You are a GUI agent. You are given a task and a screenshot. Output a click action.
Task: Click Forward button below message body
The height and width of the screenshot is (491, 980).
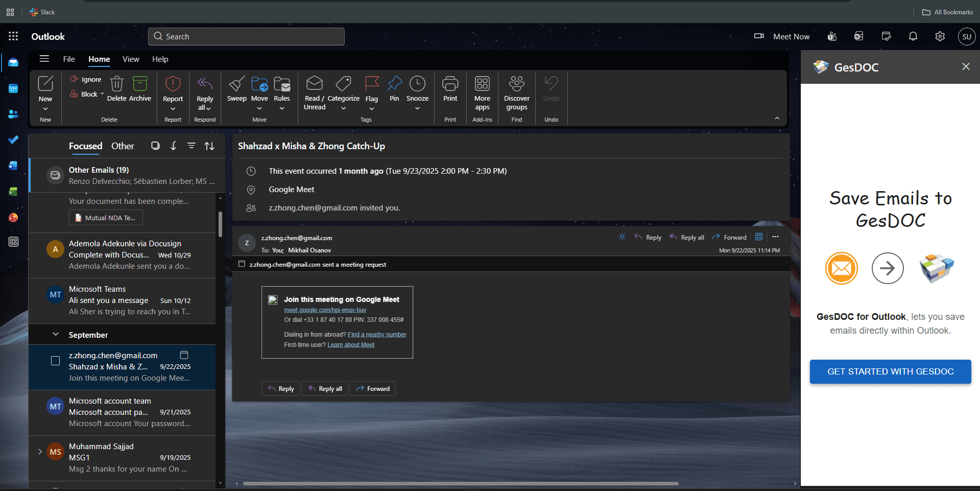coord(373,388)
